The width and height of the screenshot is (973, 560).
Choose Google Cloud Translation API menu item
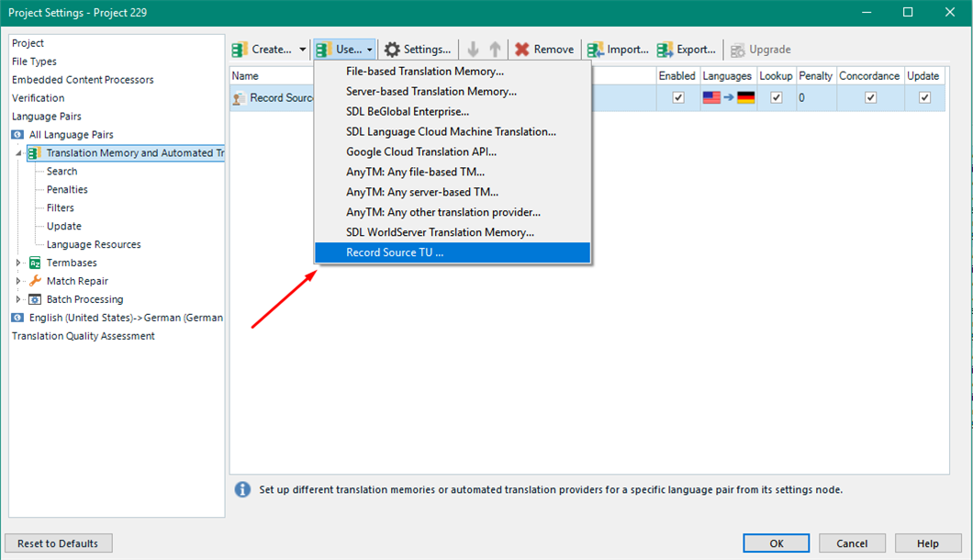coord(421,151)
